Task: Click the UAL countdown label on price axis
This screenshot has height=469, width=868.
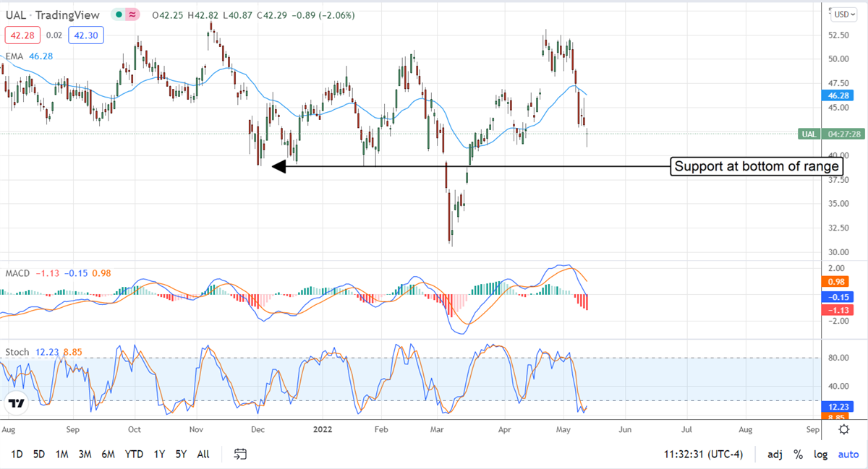Action: point(831,134)
